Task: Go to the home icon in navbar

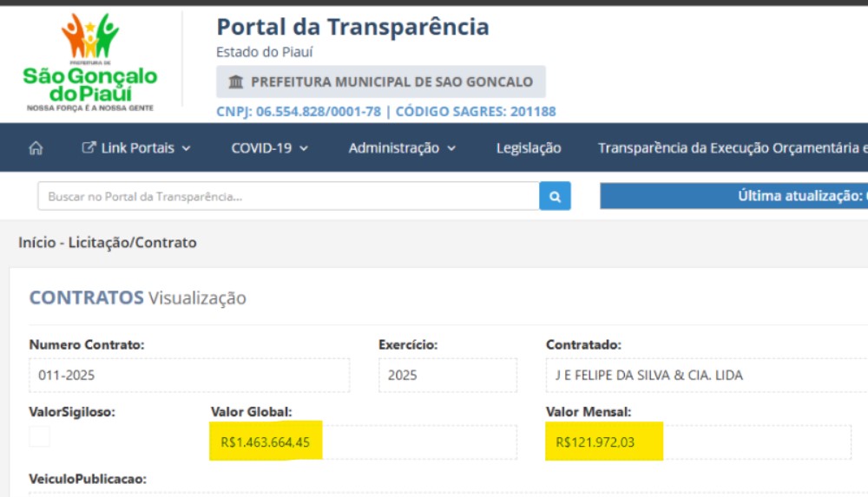Action: 36,147
